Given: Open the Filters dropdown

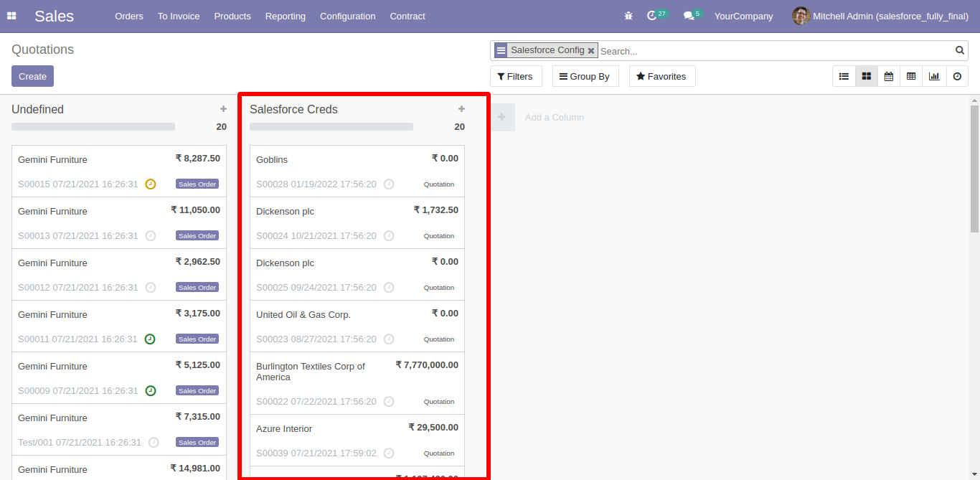Looking at the screenshot, I should click(516, 76).
